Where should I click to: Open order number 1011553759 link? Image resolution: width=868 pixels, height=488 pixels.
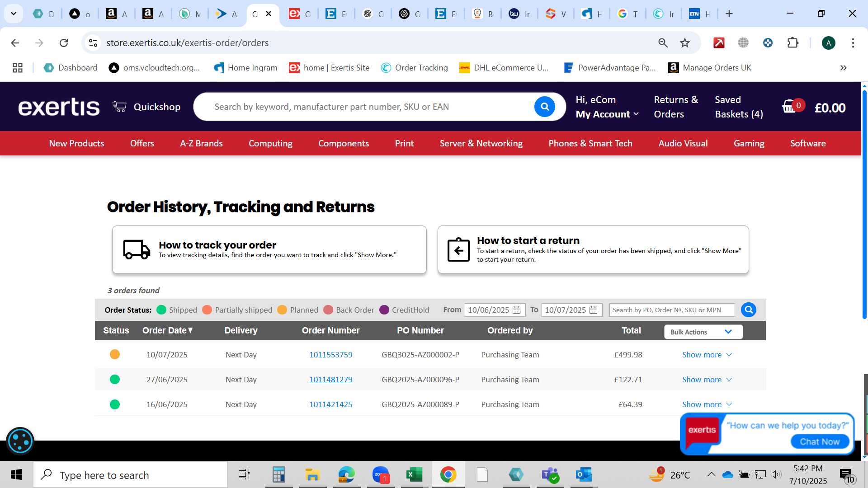[x=330, y=355]
